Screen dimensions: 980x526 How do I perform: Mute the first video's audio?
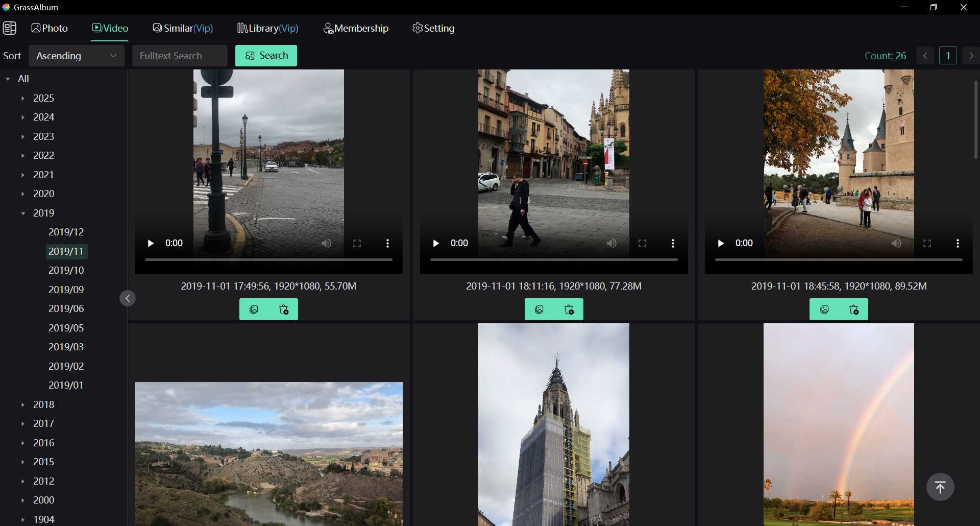(327, 244)
